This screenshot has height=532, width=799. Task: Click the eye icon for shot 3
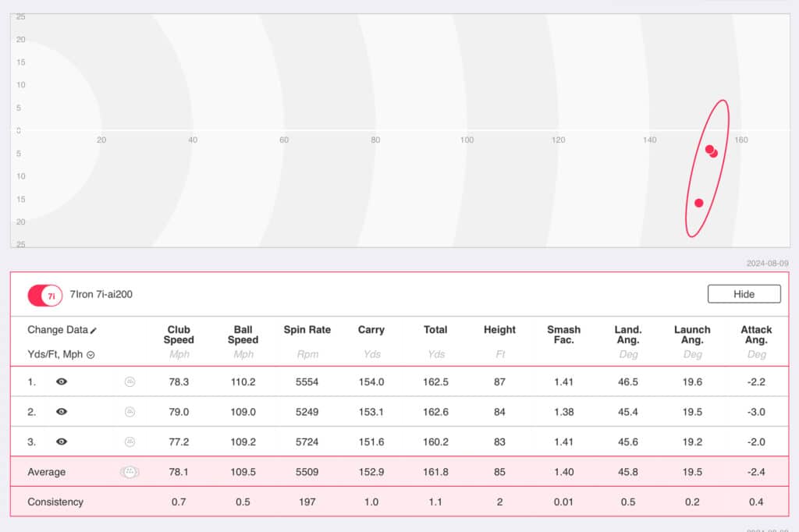pyautogui.click(x=62, y=442)
